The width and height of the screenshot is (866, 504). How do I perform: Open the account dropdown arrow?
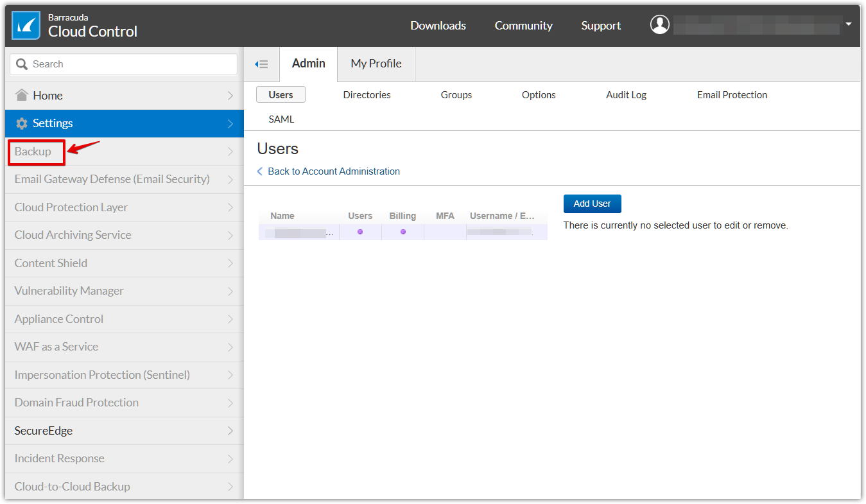click(849, 24)
